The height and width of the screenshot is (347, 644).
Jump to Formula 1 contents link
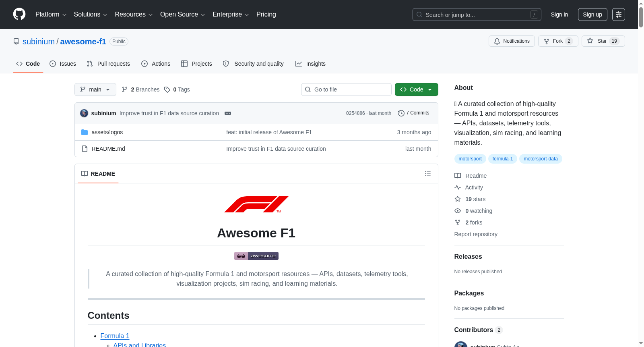115,336
